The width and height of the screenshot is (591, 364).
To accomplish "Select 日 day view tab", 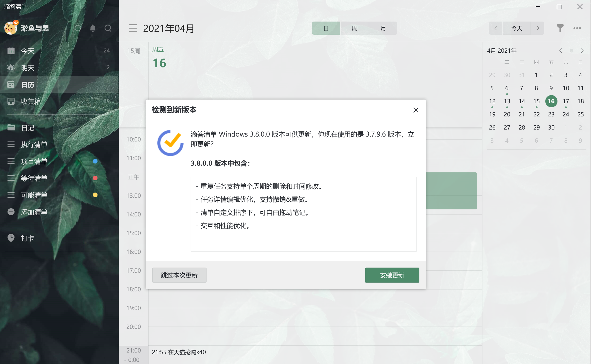I will coord(326,28).
